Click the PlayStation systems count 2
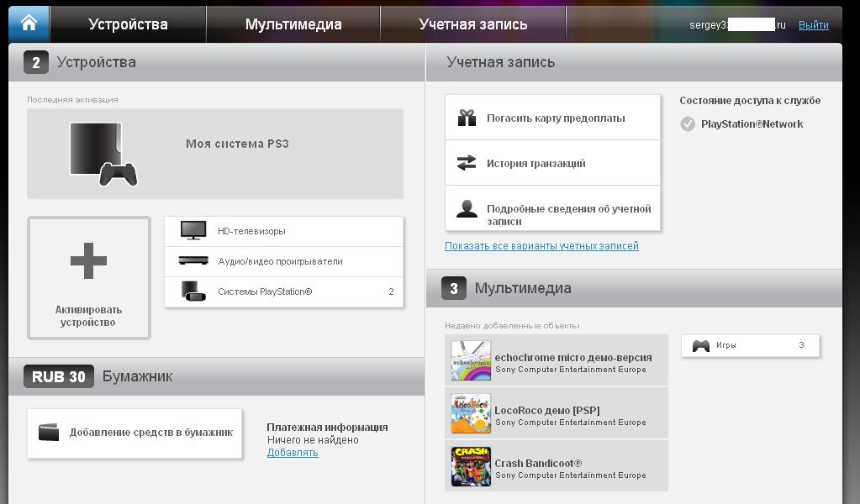The image size is (860, 504). [391, 291]
